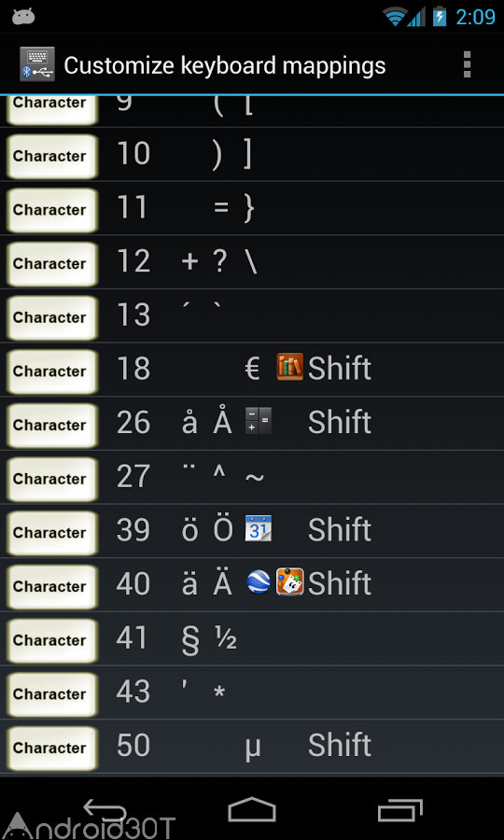Select the Shift label on row 26

pos(340,422)
